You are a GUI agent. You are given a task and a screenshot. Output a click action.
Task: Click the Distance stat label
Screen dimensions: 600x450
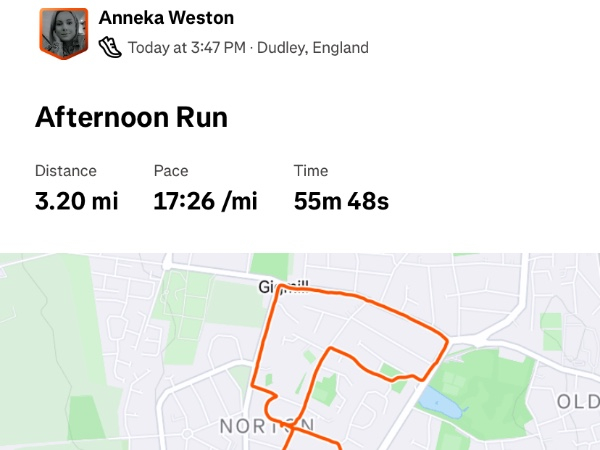click(66, 171)
